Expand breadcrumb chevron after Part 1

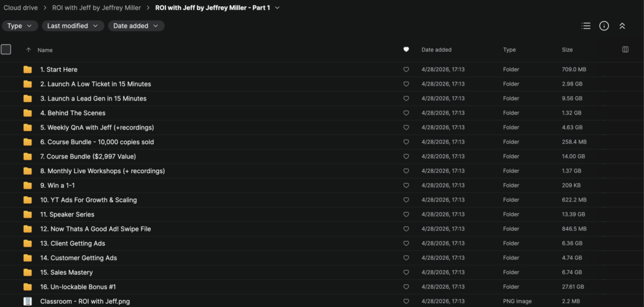coord(277,8)
